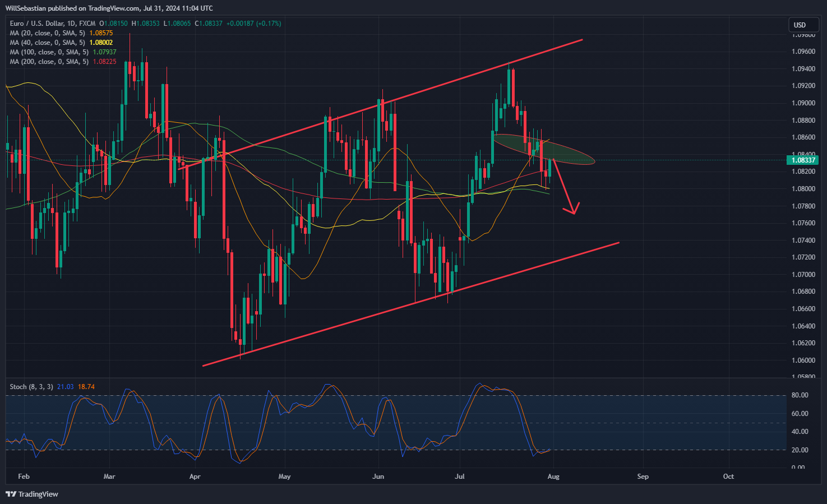
Task: Click the Stoch value 21.03
Action: 65,387
